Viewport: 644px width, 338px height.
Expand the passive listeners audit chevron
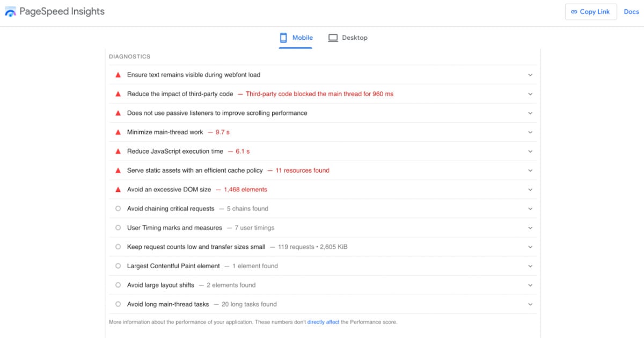tap(530, 113)
